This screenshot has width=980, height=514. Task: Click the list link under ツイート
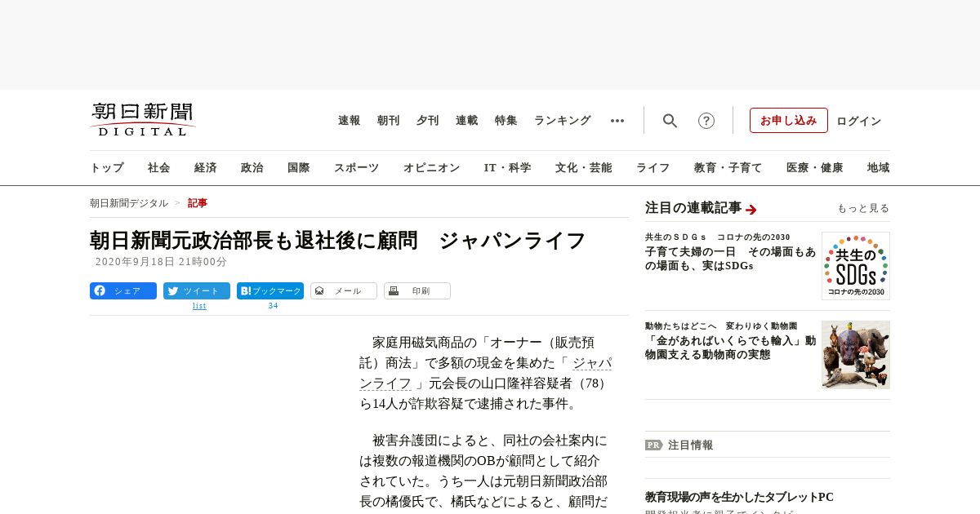pyautogui.click(x=199, y=306)
